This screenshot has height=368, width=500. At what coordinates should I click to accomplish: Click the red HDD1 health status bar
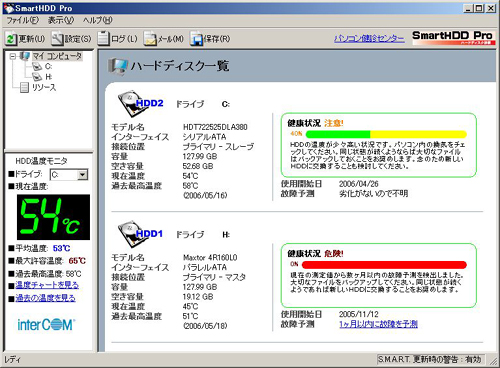click(x=384, y=265)
